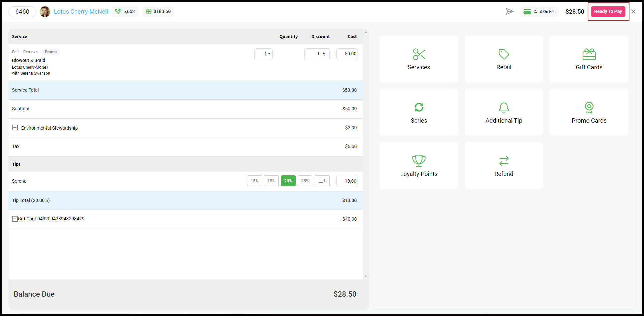Open Lotus Cherry-McNeil's client profile link
The image size is (644, 316).
[81, 12]
